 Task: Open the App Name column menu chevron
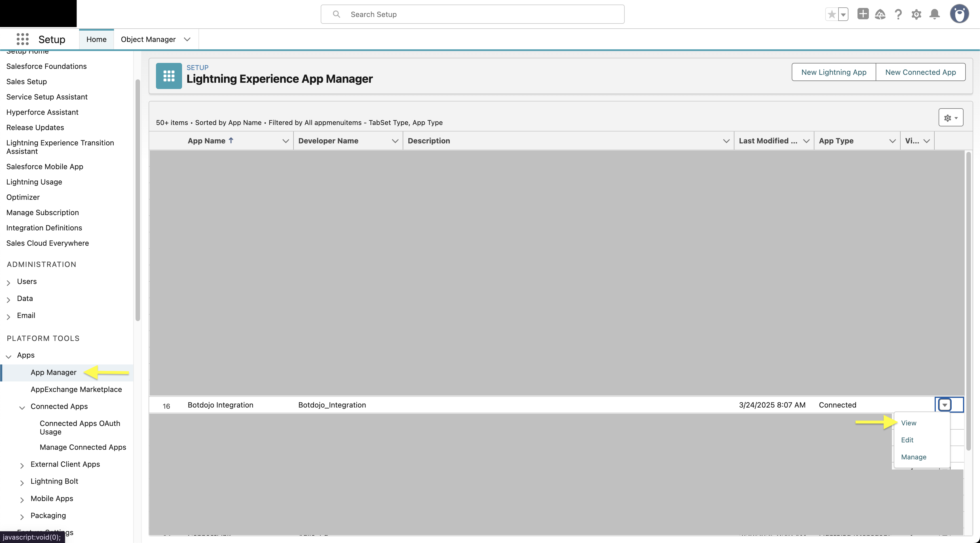tap(285, 141)
